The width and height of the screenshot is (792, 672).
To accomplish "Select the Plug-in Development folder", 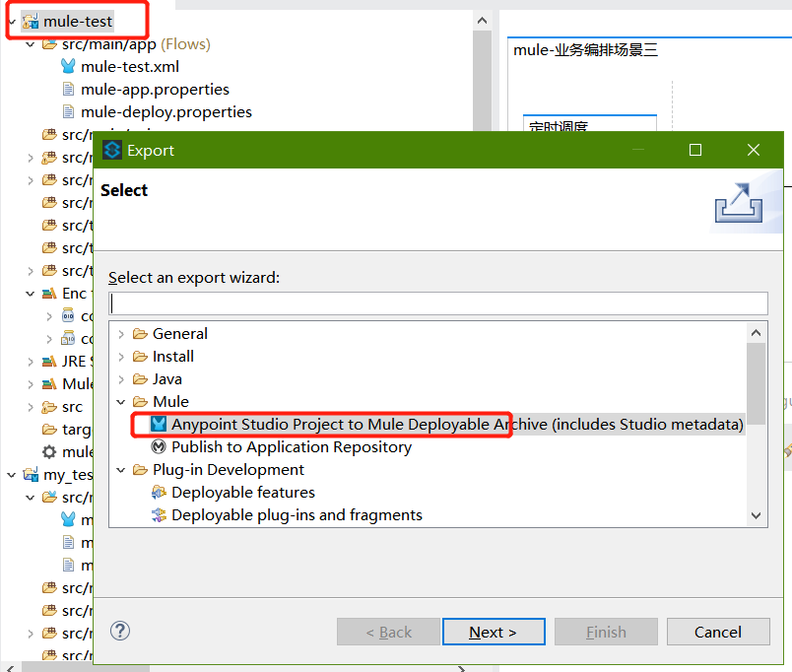I will pos(229,470).
